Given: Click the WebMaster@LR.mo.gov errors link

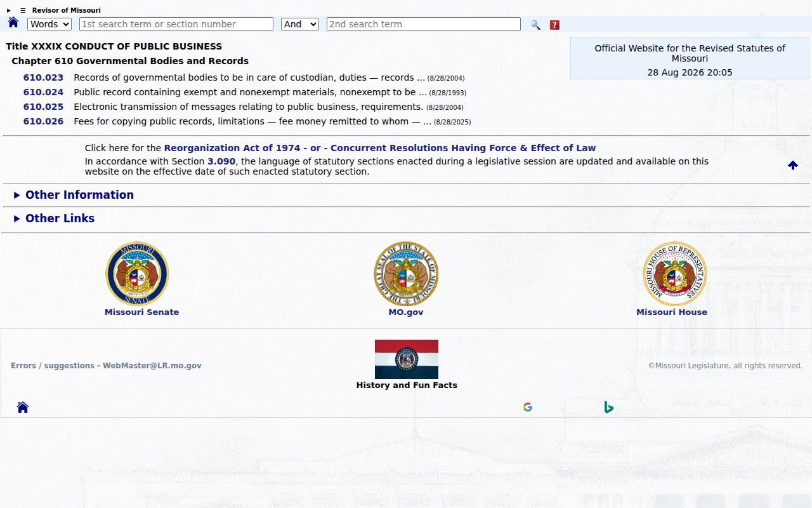Looking at the screenshot, I should pyautogui.click(x=106, y=366).
